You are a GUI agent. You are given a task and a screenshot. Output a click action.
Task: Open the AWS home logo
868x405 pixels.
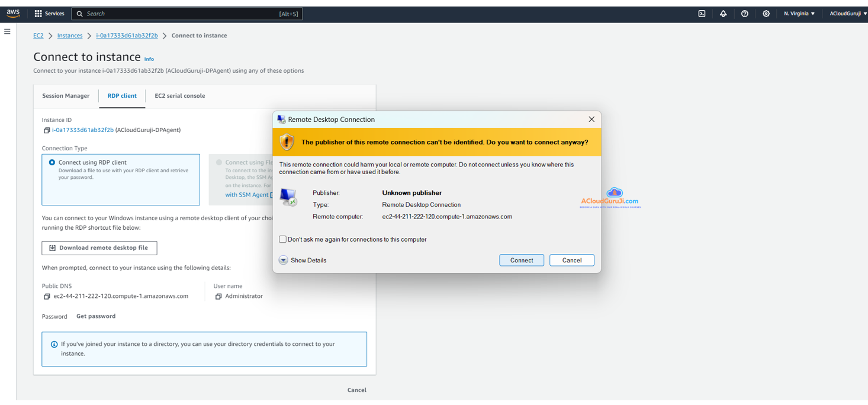point(13,14)
